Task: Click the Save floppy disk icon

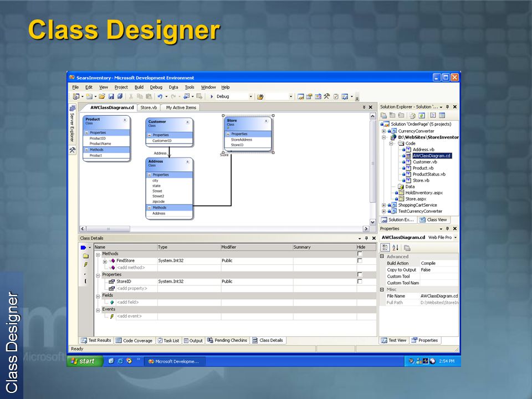Action: click(111, 96)
